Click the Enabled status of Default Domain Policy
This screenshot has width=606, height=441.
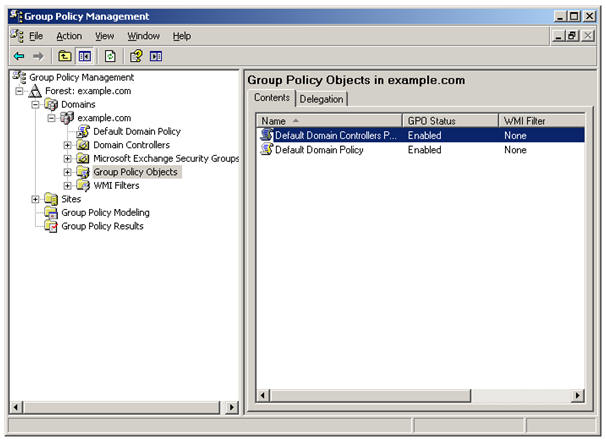(424, 150)
